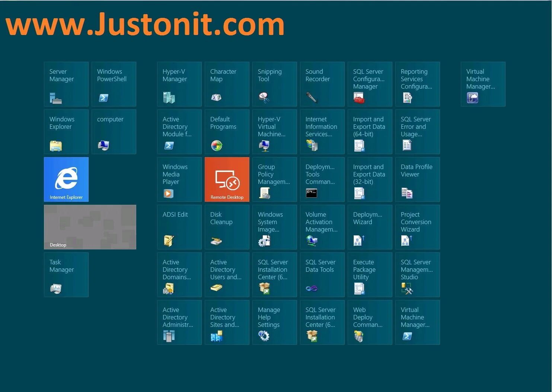Screen dimensions: 552x392
Task: Open Data Profile Viewer tile
Action: point(418,179)
